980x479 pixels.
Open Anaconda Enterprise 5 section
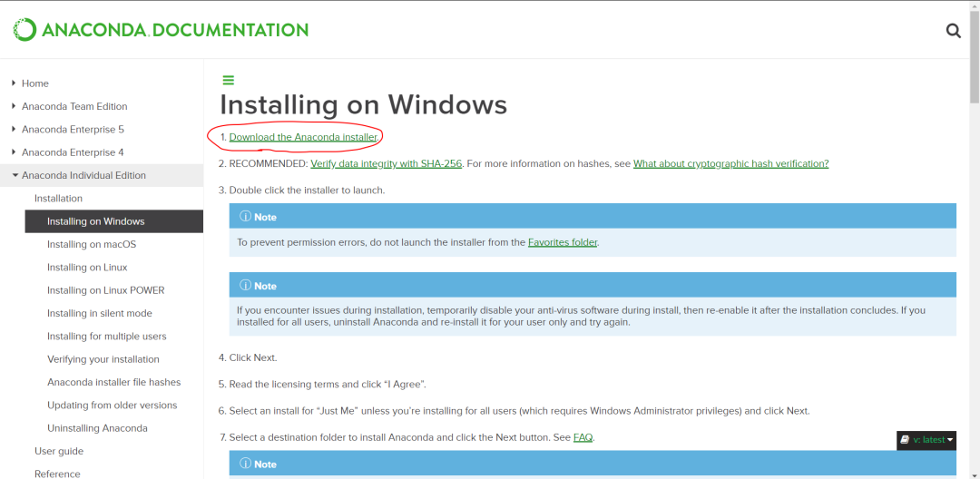click(73, 129)
